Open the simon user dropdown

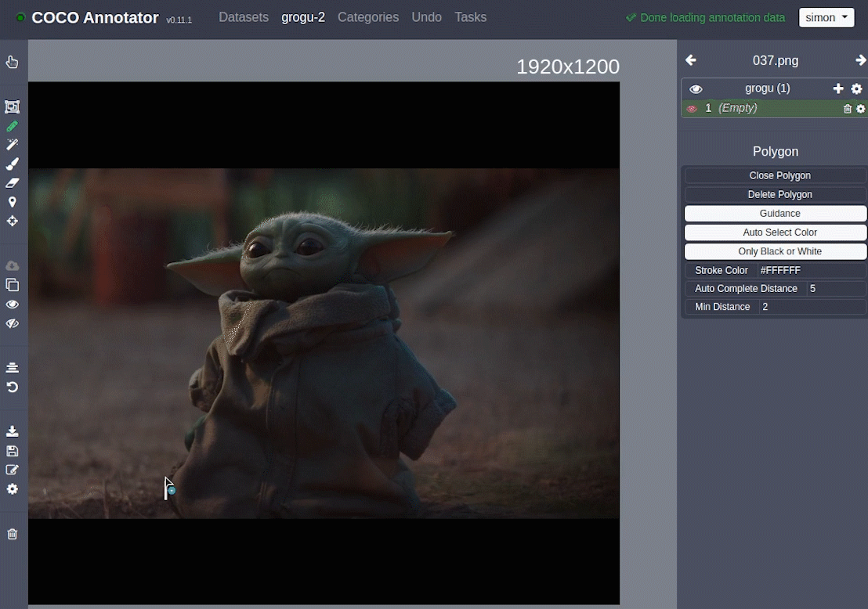click(826, 18)
